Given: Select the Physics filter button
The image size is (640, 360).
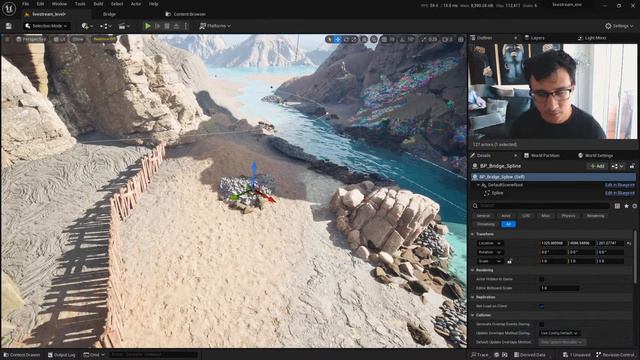Looking at the screenshot, I should tap(568, 216).
